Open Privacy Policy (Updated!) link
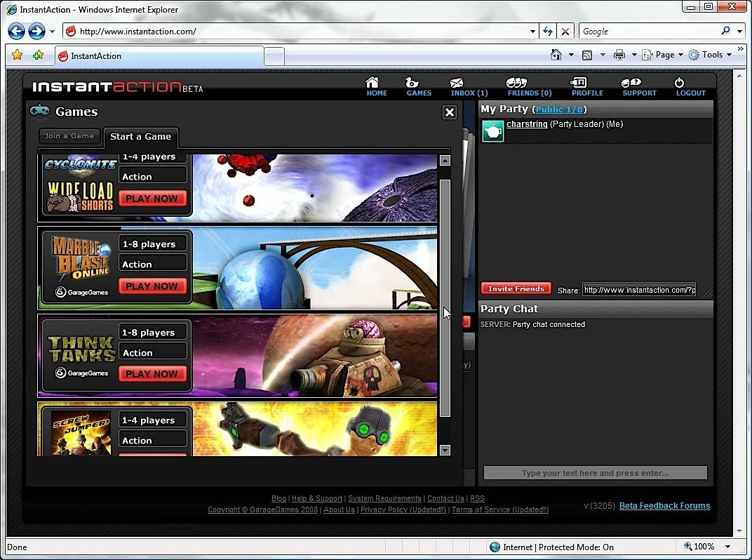Viewport: 752px width, 560px height. 403,509
